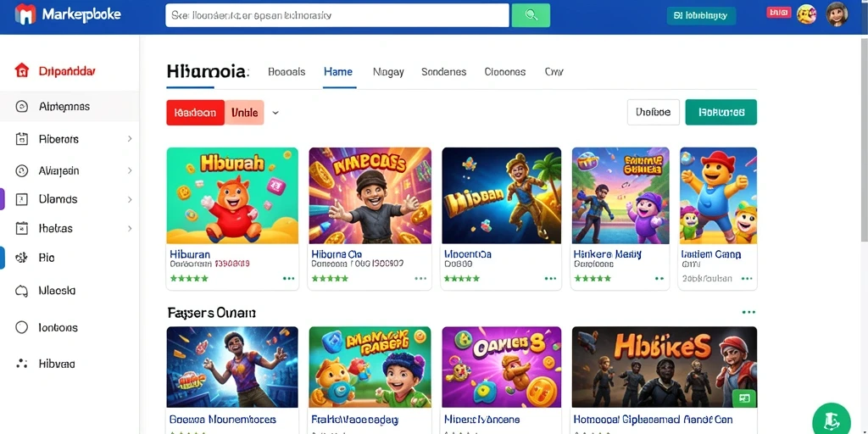Click into the top search field
868x434 pixels.
337,15
